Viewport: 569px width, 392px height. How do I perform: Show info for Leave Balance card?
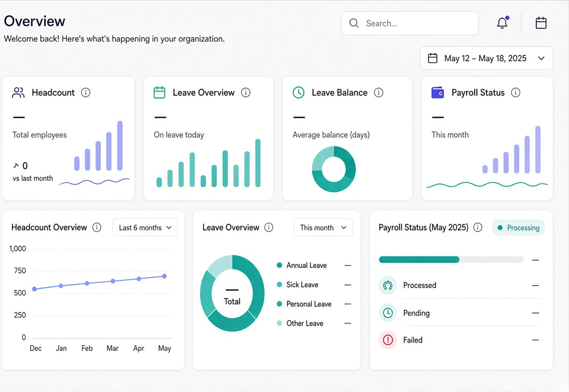pyautogui.click(x=378, y=93)
